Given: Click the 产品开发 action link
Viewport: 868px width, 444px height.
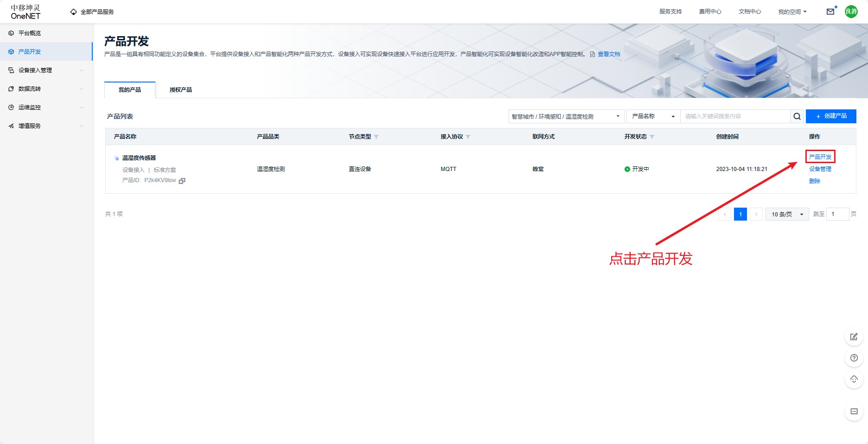Looking at the screenshot, I should (820, 157).
